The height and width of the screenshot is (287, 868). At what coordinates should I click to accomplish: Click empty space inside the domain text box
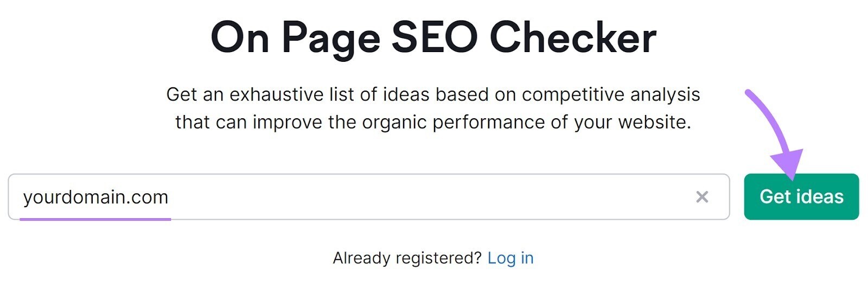434,197
